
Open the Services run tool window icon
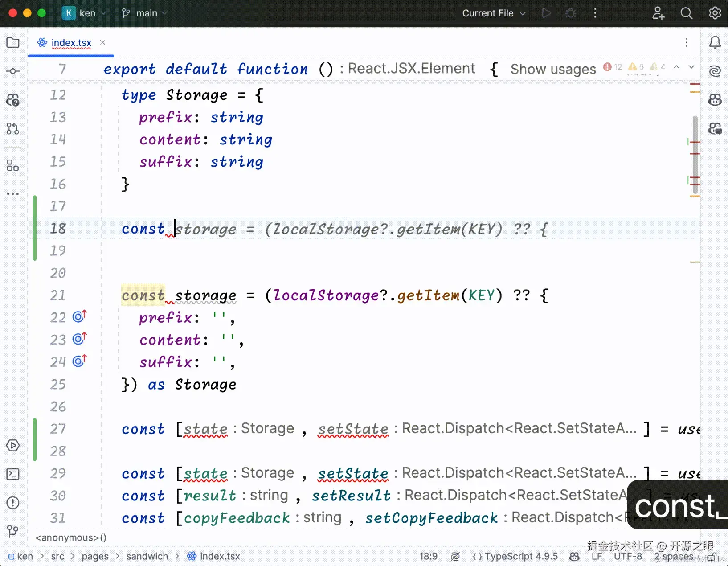[13, 445]
